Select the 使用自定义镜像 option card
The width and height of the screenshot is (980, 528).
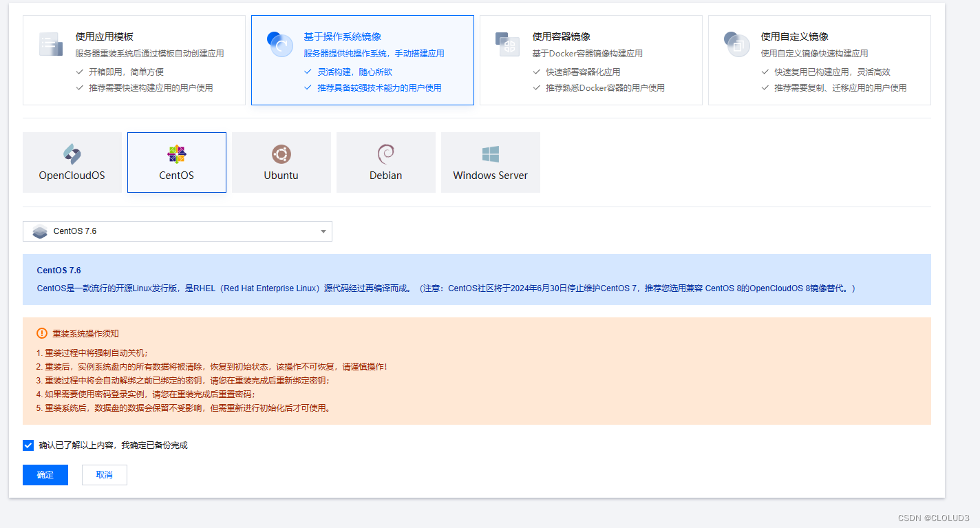pos(820,61)
